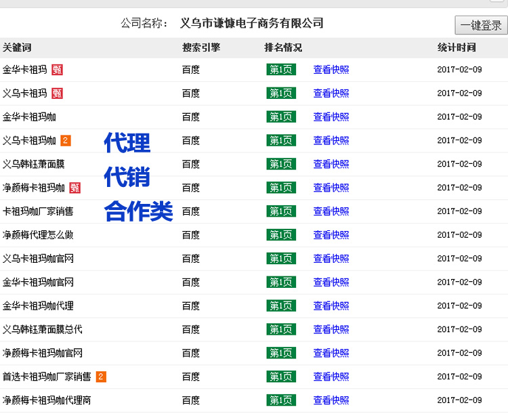Open 查看快照 for 义乌韩钰萧面膜 row
Screen dimensions: 508x420
[x=331, y=165]
